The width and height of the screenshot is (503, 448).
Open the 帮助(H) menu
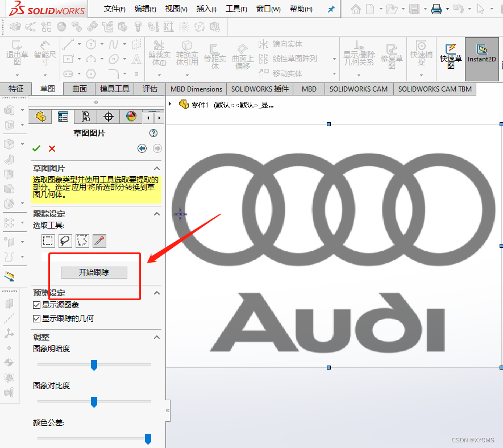(x=301, y=9)
